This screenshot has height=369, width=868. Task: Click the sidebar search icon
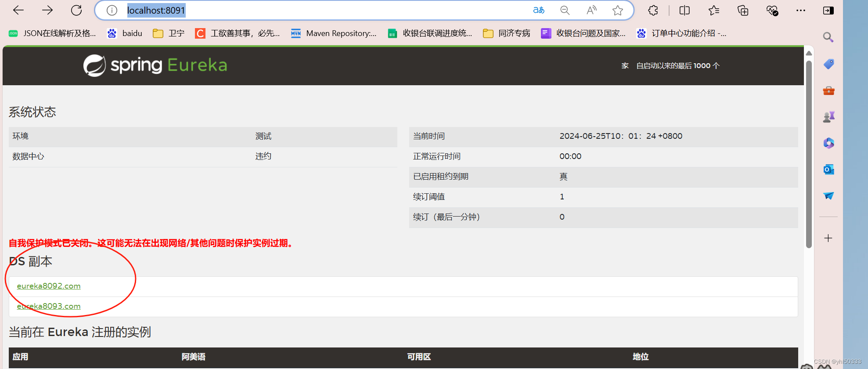click(828, 37)
